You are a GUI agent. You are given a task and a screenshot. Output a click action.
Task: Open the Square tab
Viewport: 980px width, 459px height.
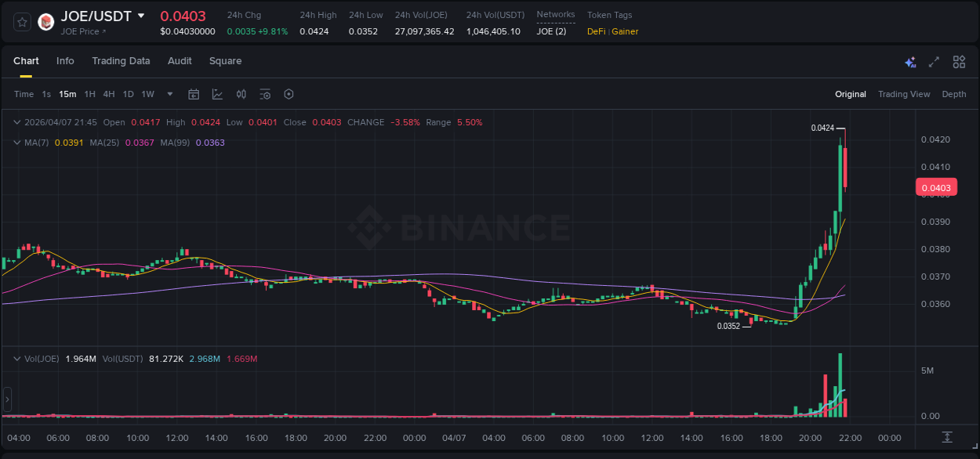pyautogui.click(x=225, y=61)
